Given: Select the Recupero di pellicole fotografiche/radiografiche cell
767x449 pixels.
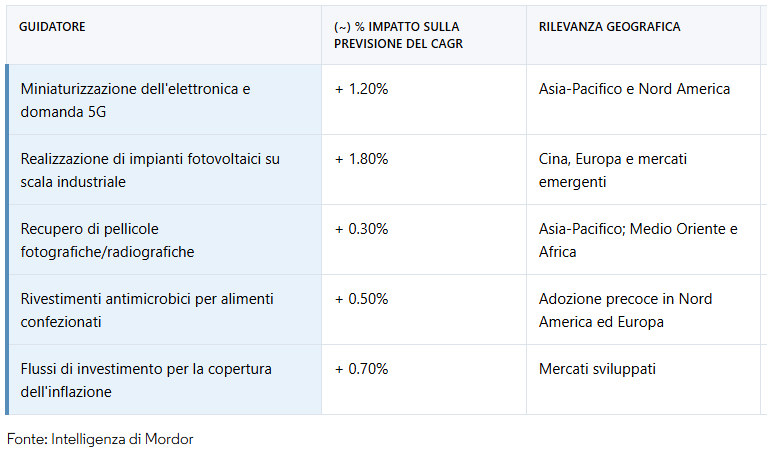Looking at the screenshot, I should pos(107,240).
